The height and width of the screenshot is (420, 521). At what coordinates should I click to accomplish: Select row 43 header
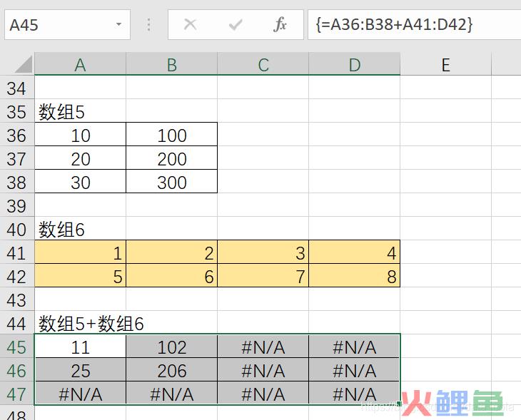click(17, 300)
